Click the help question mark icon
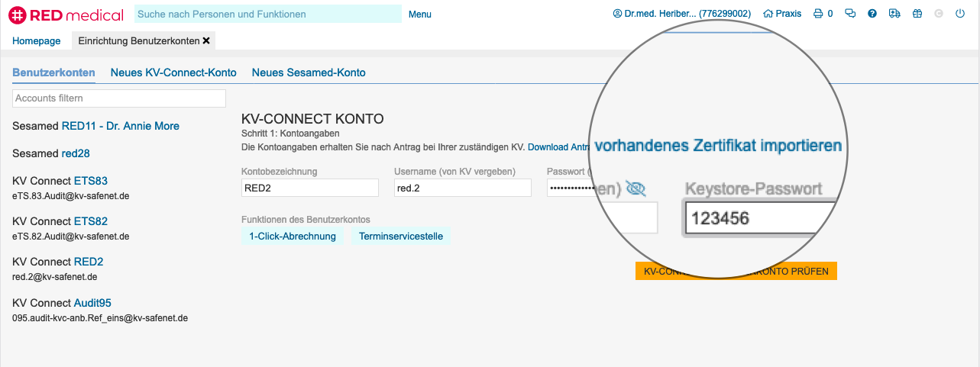 872,14
